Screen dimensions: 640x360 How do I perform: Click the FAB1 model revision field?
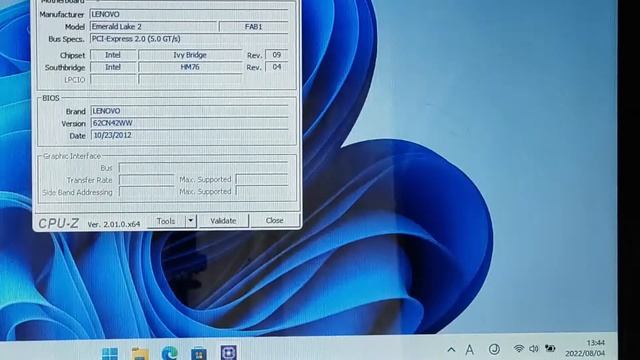click(x=253, y=27)
